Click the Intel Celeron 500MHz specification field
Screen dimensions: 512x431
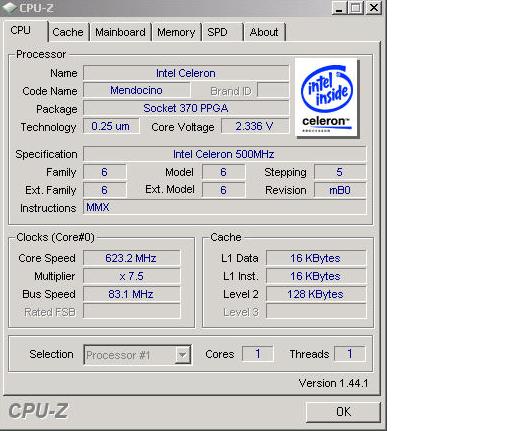point(224,154)
